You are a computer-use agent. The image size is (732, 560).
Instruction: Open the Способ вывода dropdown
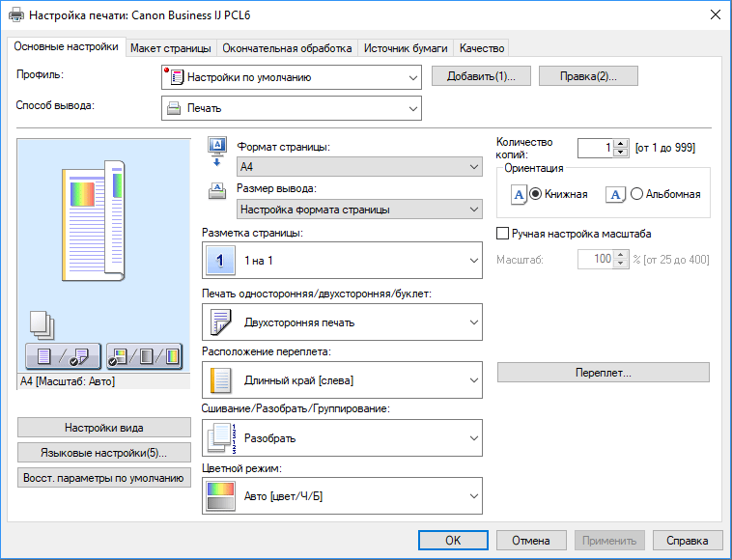coord(292,108)
